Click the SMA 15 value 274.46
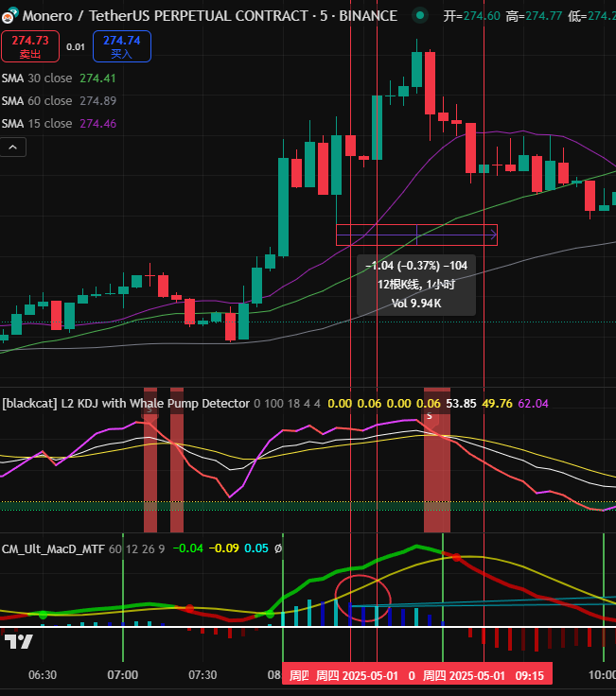The image size is (616, 696). coord(97,123)
